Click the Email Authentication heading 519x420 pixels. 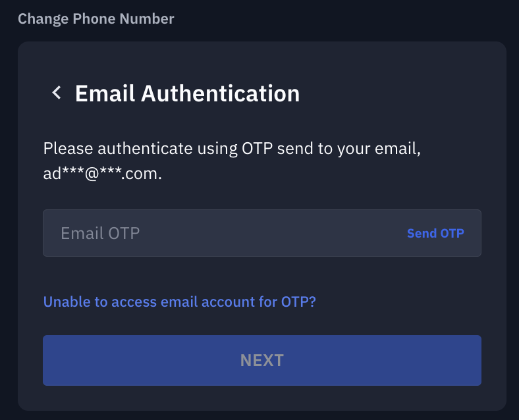coord(187,93)
